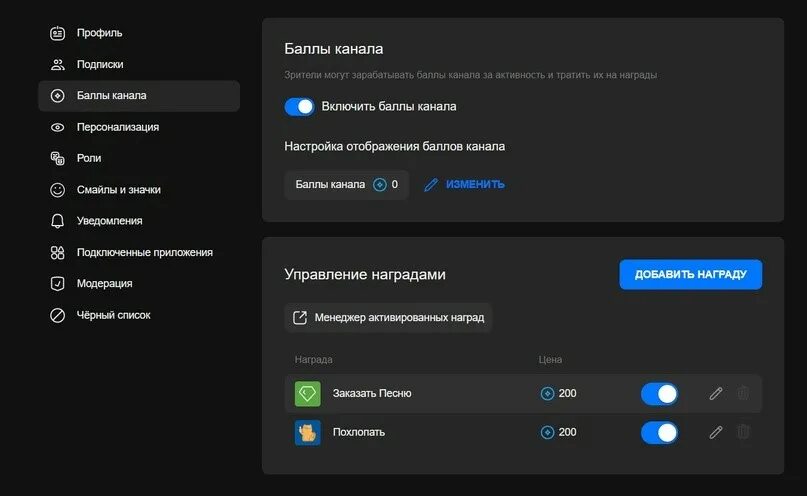Click the Модерация shield icon
807x496 pixels.
tap(57, 284)
